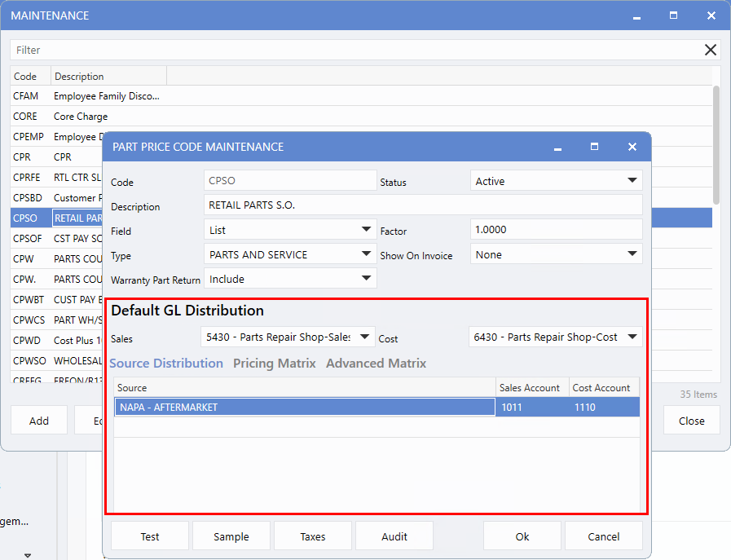
Task: Open Taxes for this price code
Action: point(313,536)
